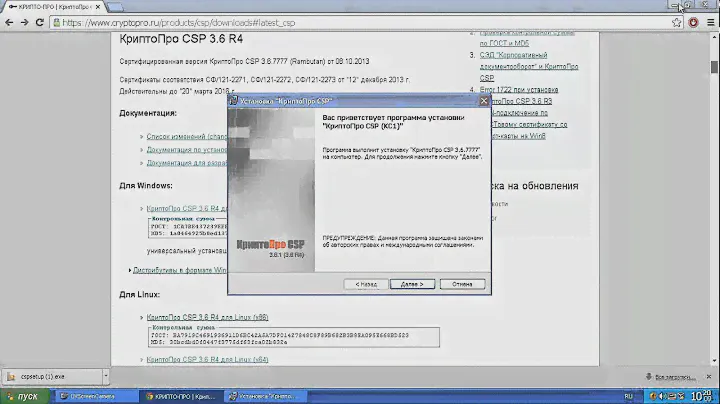
Task: Open the Chrome menu button
Action: coord(710,21)
